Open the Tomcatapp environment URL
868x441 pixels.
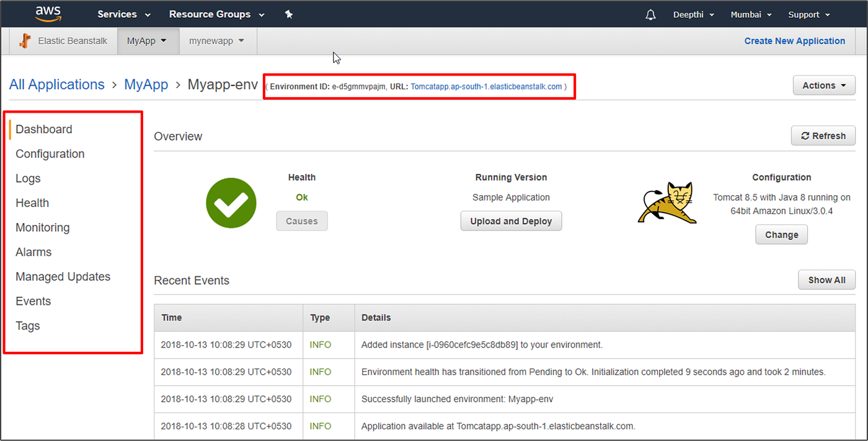pyautogui.click(x=487, y=86)
